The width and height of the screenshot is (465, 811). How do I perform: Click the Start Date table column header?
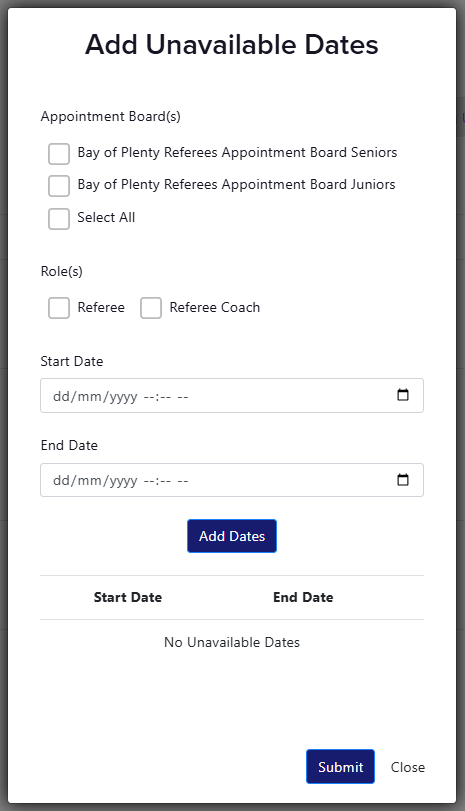click(x=128, y=597)
